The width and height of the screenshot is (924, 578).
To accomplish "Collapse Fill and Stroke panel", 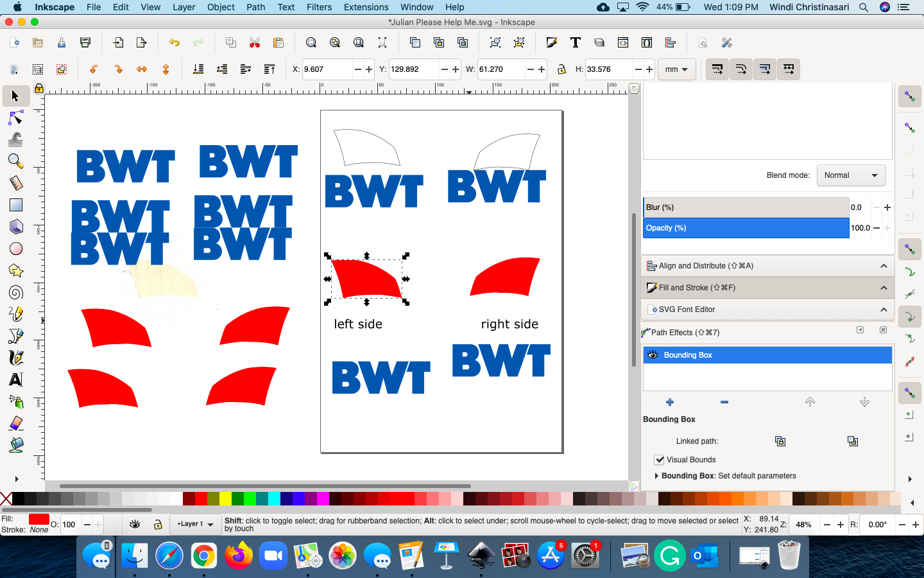I will coord(884,288).
